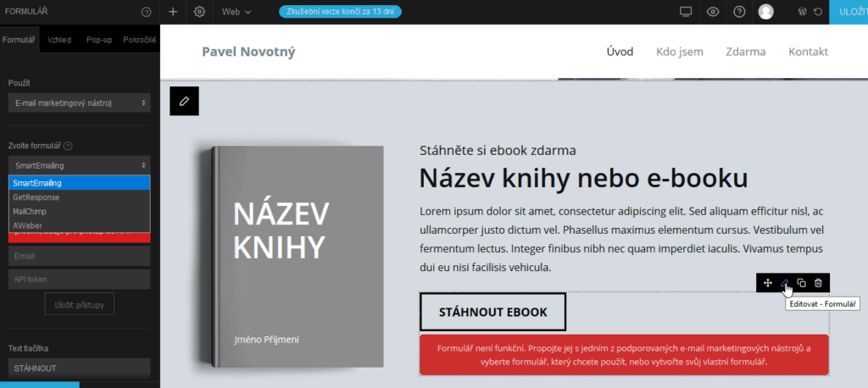Click the book cover image

(x=298, y=257)
